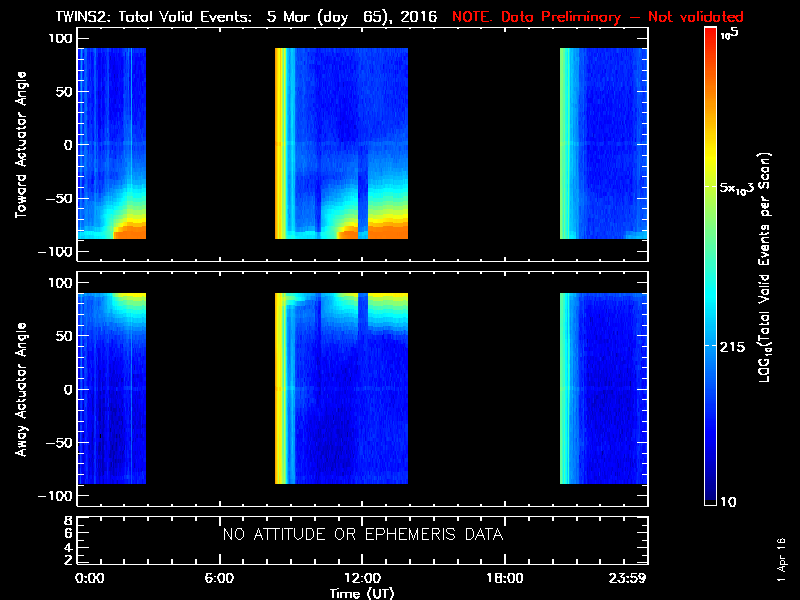Viewport: 800px width, 600px height.
Task: Click the green stripe at the start of the last Toward data block
Action: (563, 143)
